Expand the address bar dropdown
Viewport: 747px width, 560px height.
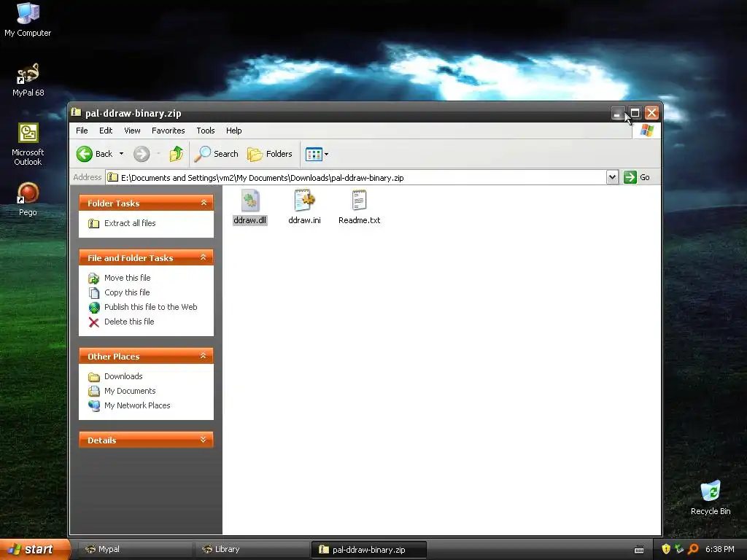(612, 177)
